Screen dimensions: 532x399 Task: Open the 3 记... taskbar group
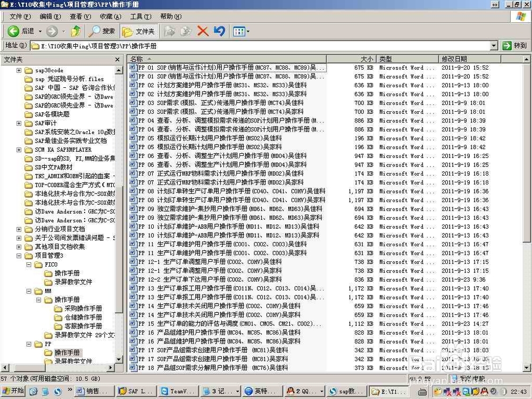[221, 391]
